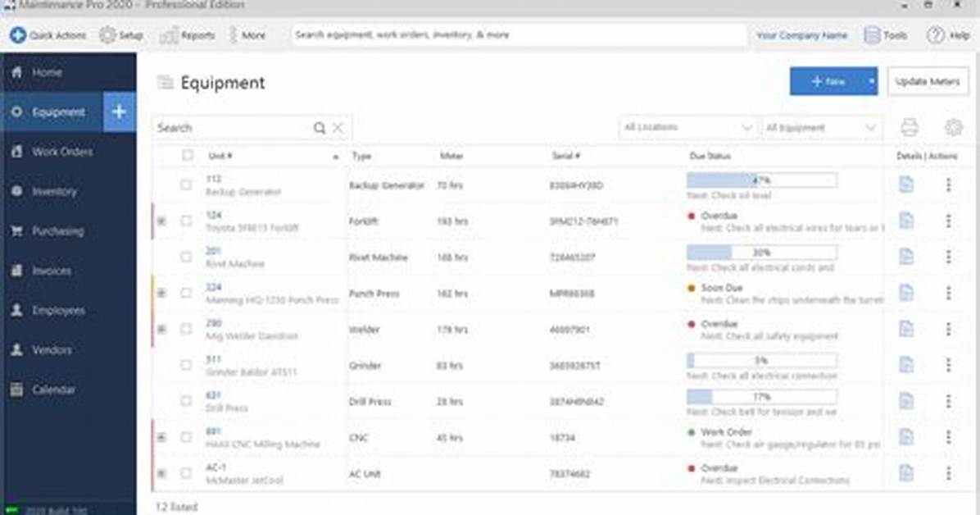Check the box for unit 112
The width and height of the screenshot is (980, 515).
tap(186, 185)
